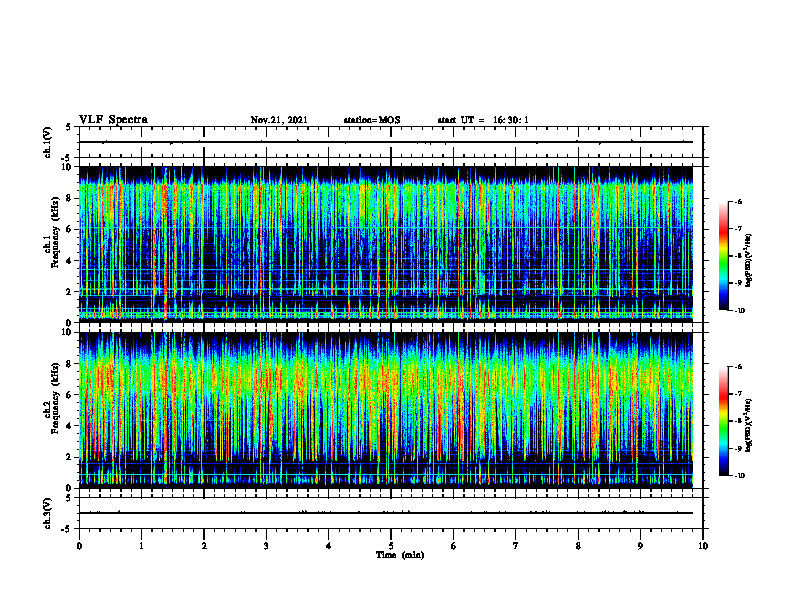Click time axis tick label "8"

pos(578,546)
